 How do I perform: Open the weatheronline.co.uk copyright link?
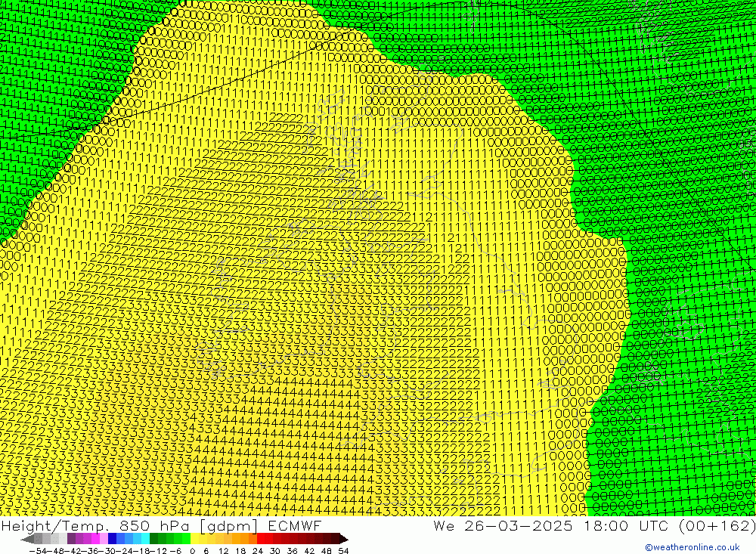pos(692,547)
